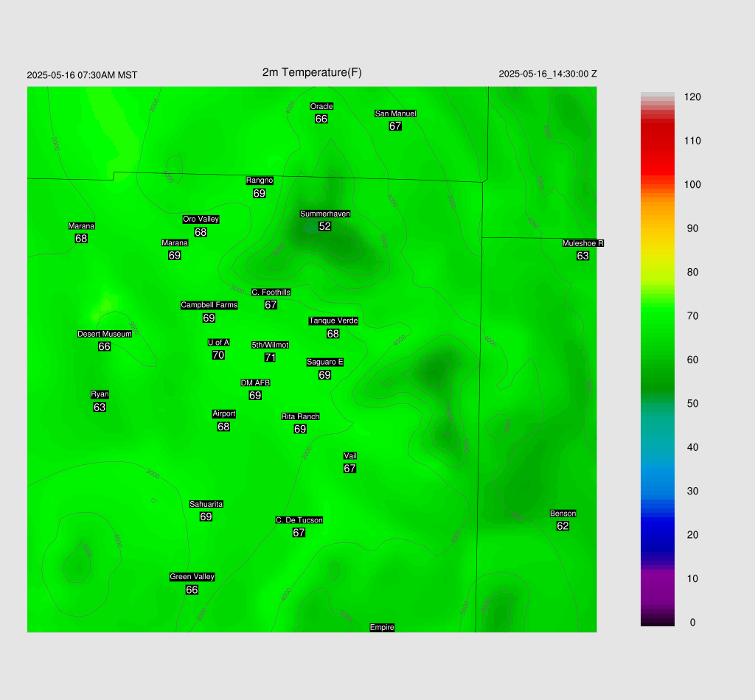This screenshot has height=700, width=755.
Task: Click the U of A station label
Action: click(218, 343)
